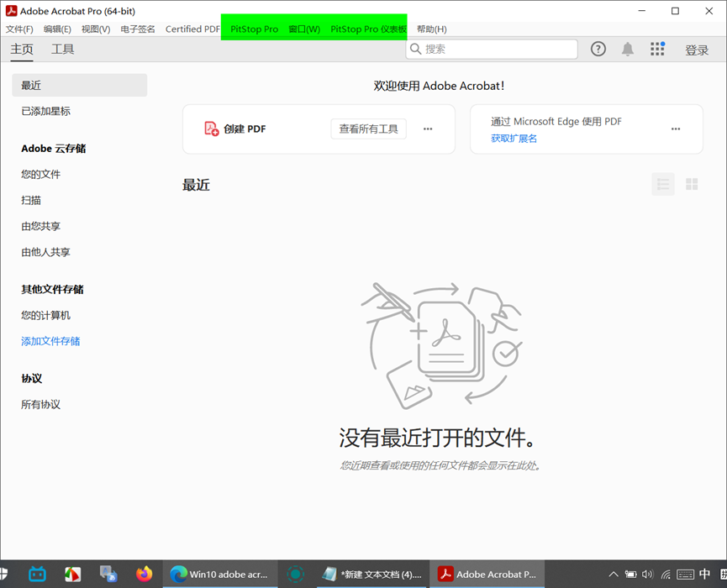The width and height of the screenshot is (727, 588).
Task: Click the 添加文件存储 link
Action: pyautogui.click(x=50, y=341)
